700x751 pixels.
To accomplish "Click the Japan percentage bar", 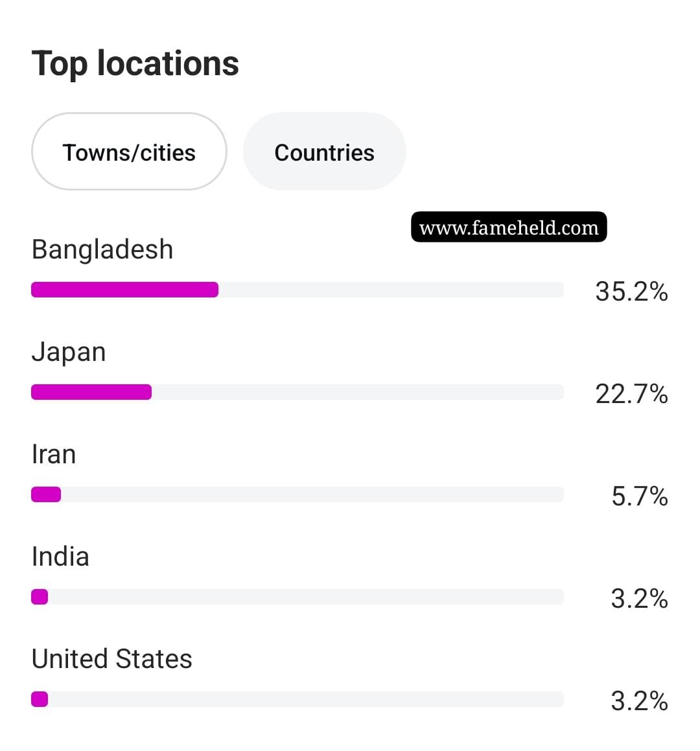I will [x=297, y=392].
